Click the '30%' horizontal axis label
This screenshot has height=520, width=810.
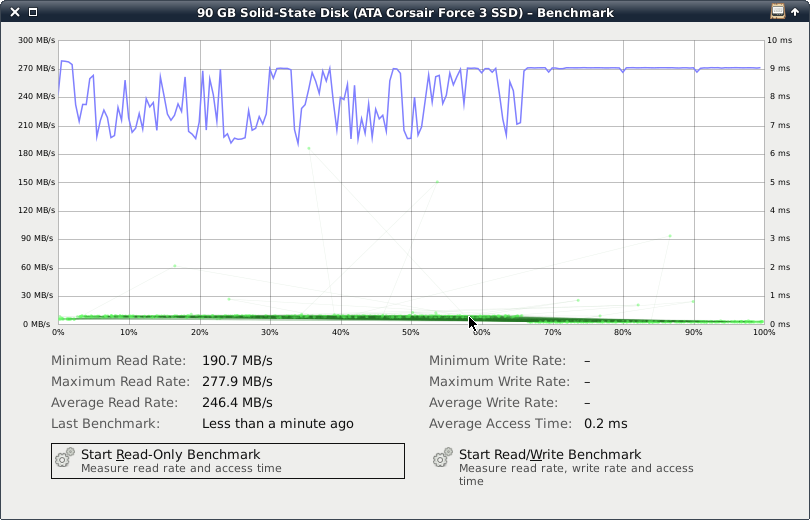click(270, 333)
